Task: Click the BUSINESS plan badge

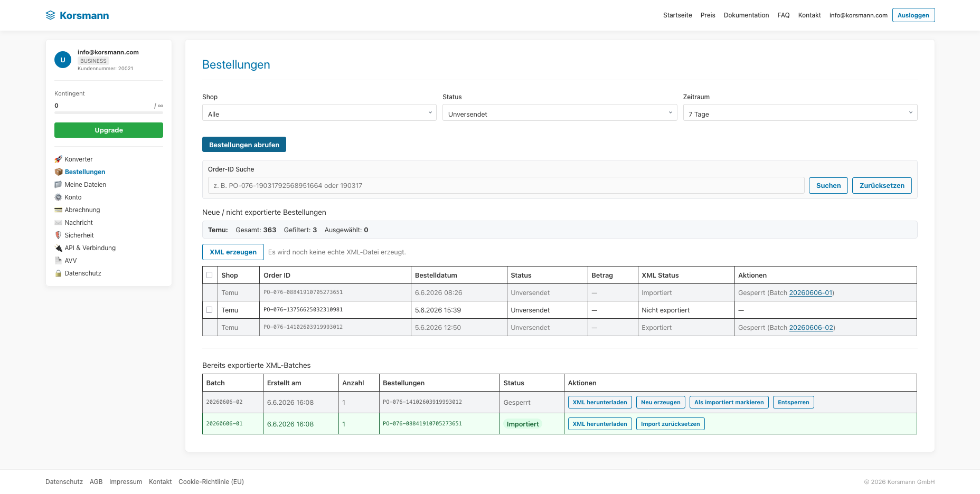Action: [x=93, y=61]
